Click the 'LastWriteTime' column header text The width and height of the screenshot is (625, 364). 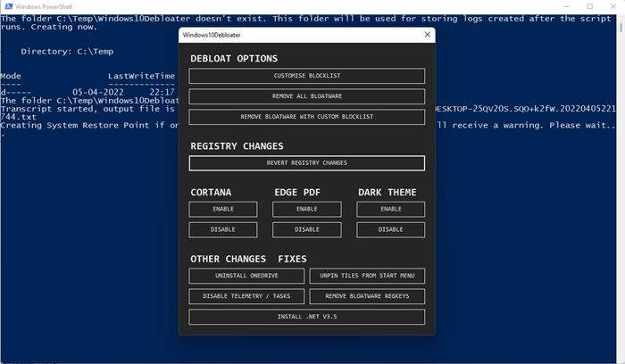click(141, 76)
